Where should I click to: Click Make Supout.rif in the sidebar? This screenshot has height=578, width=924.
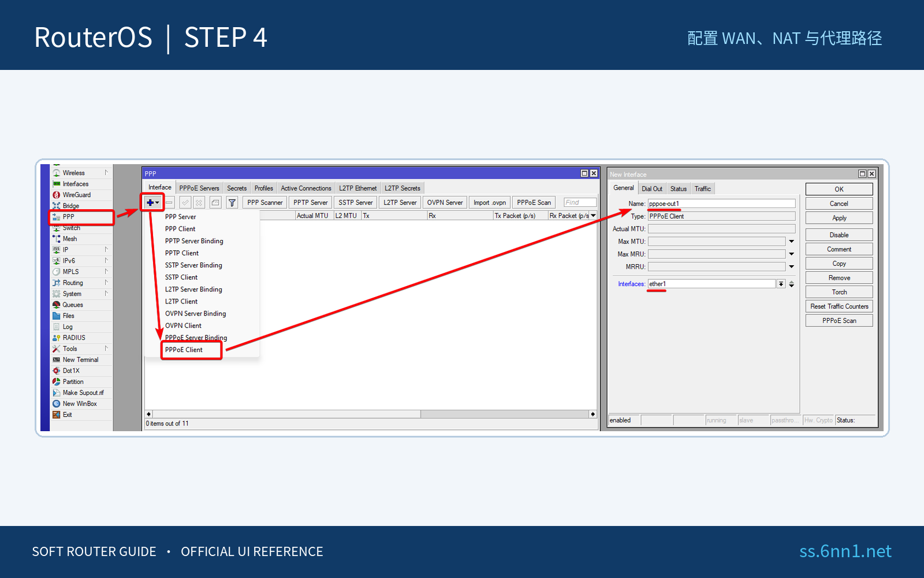pos(81,392)
